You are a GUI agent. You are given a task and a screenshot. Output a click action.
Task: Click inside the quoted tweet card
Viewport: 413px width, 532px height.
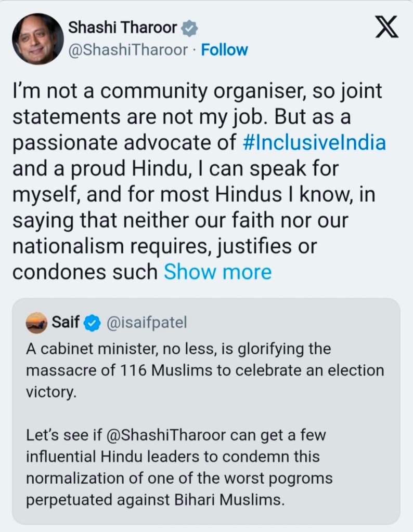[x=206, y=410]
